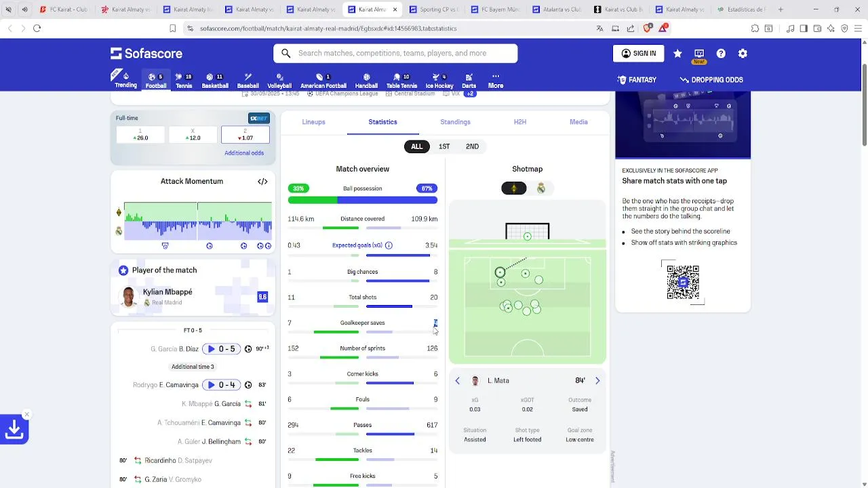Select the Real Madrid shotmap toggle

[541, 188]
